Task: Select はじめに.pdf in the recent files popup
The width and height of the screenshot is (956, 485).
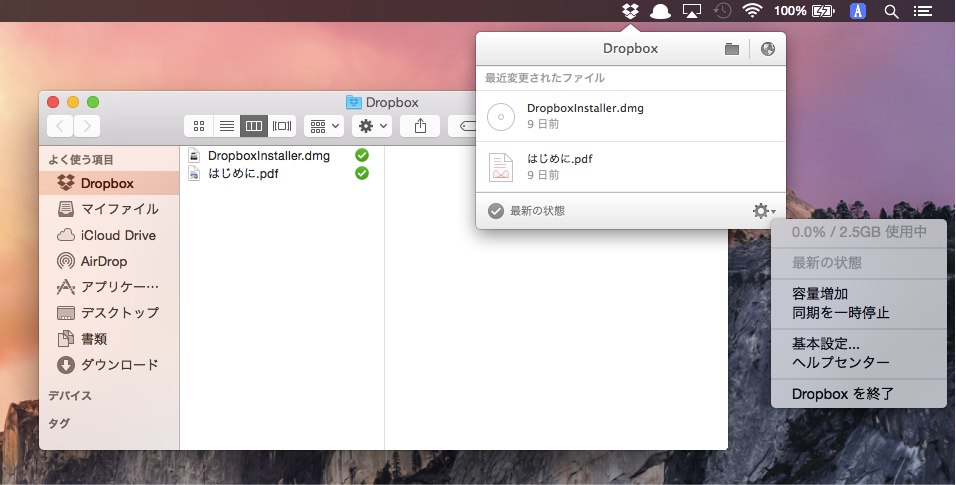Action: coord(630,167)
